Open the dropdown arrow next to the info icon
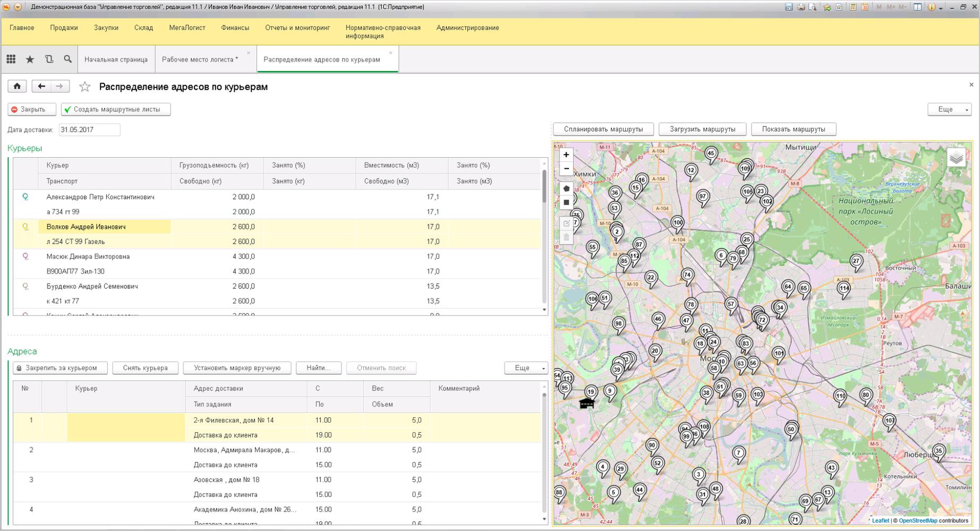 coord(940,7)
